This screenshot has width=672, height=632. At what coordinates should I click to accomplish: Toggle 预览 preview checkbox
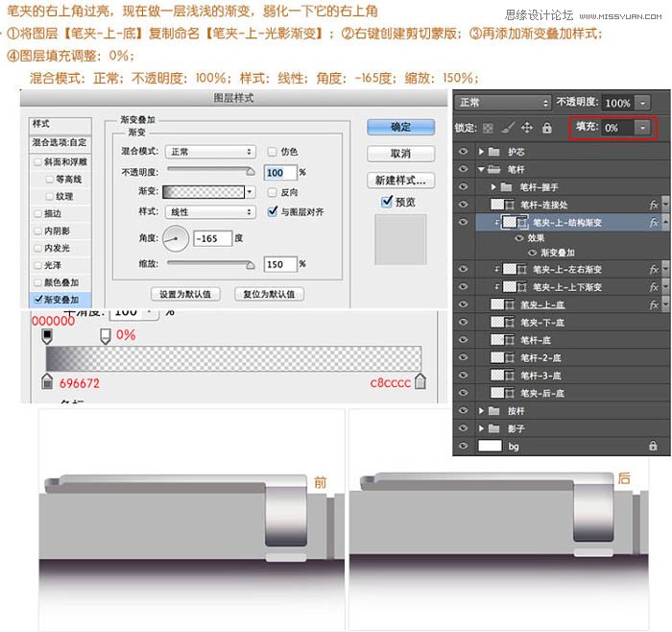(387, 201)
